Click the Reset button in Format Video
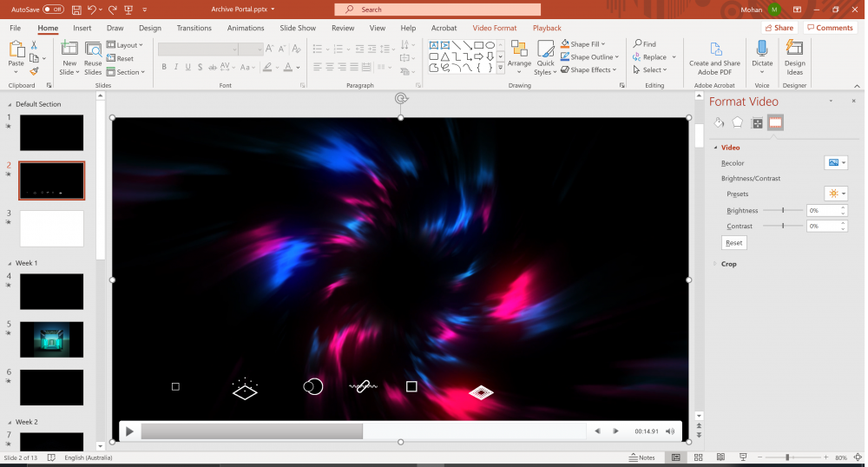868x467 pixels. pyautogui.click(x=733, y=243)
